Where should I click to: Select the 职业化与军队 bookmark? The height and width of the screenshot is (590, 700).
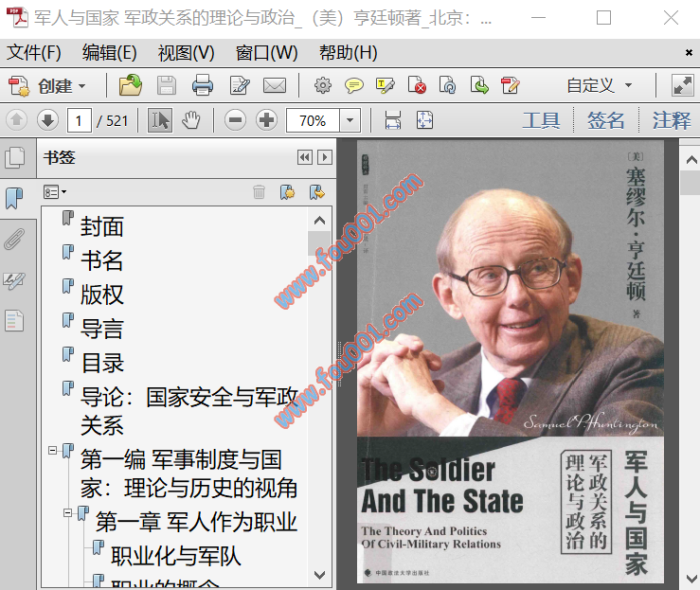click(176, 556)
